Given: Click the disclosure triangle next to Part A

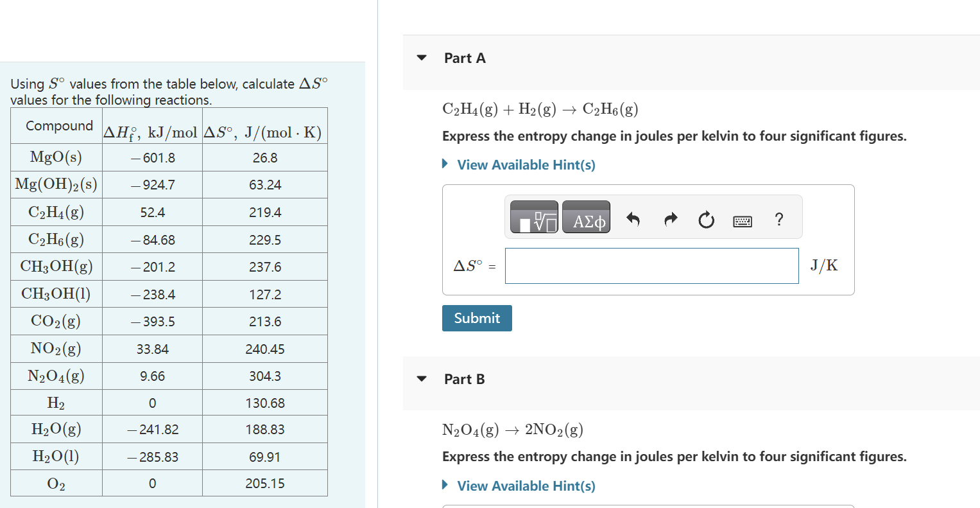Looking at the screenshot, I should pos(421,57).
